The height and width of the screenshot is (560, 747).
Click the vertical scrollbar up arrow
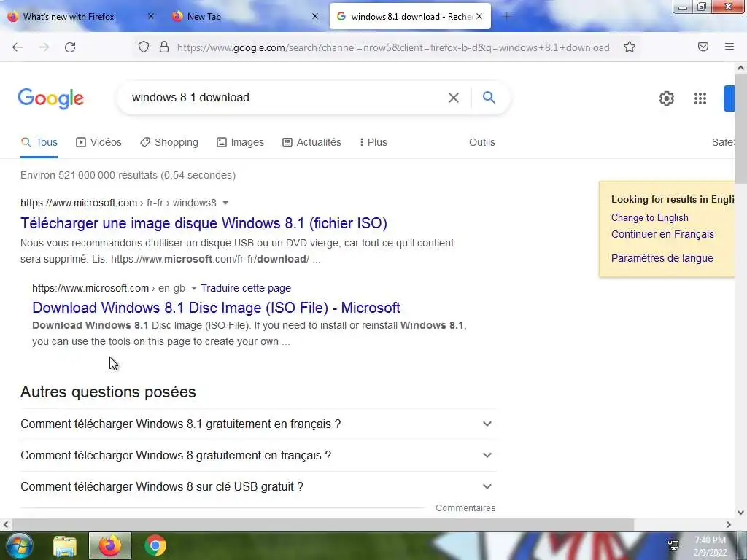[x=741, y=68]
